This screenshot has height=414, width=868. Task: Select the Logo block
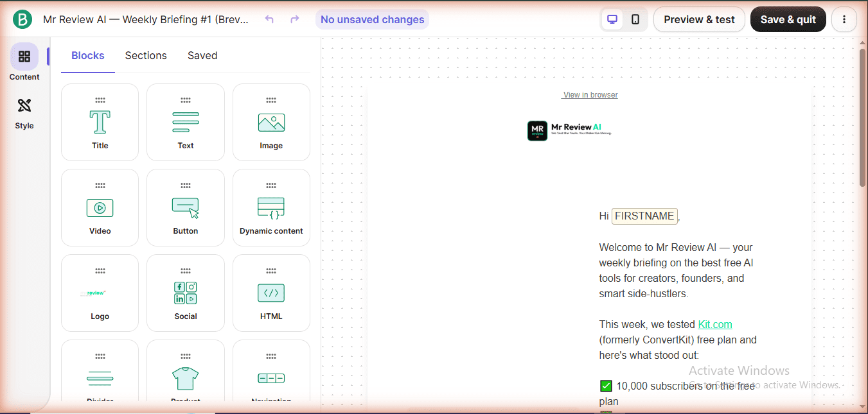click(100, 293)
